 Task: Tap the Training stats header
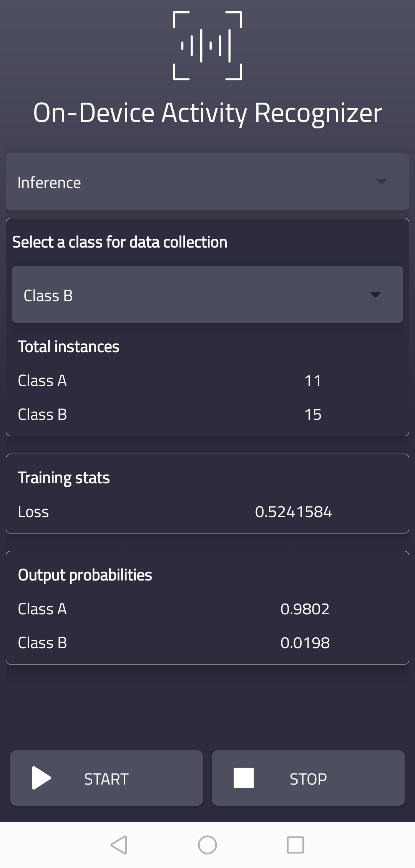point(64,477)
